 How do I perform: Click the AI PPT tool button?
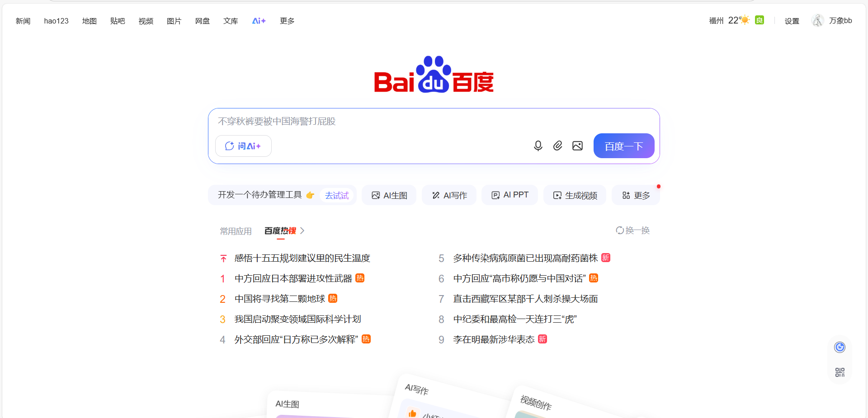(509, 195)
